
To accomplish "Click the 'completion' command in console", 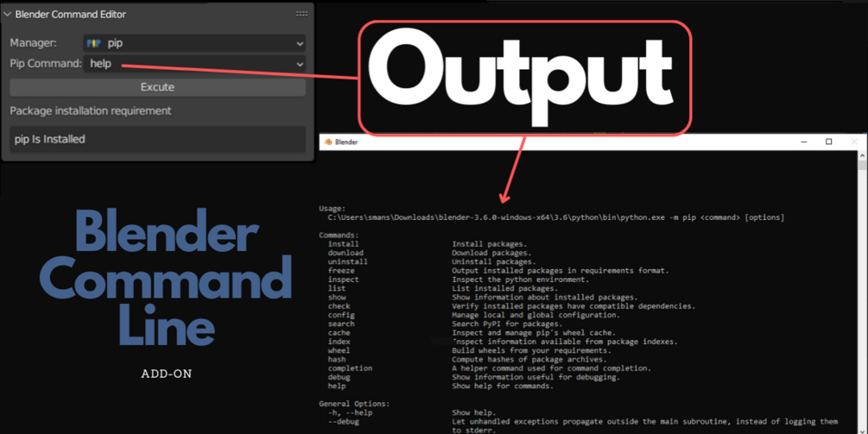I will pos(350,368).
